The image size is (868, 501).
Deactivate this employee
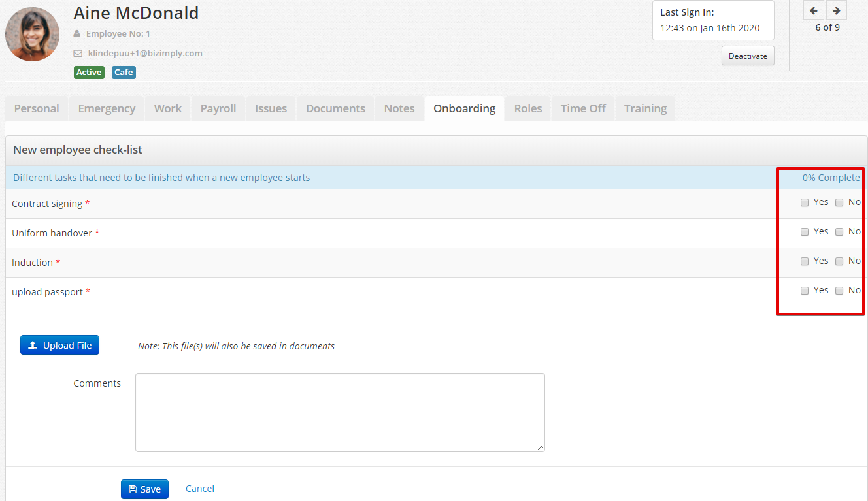tap(748, 56)
